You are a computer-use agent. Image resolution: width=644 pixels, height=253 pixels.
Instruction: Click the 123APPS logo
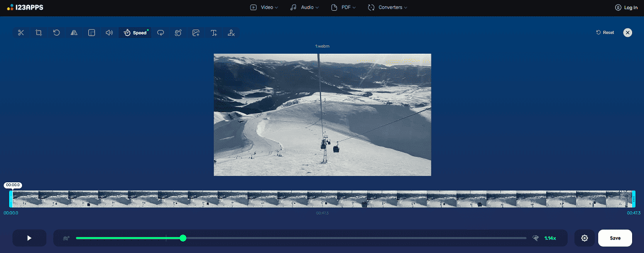pos(25,7)
